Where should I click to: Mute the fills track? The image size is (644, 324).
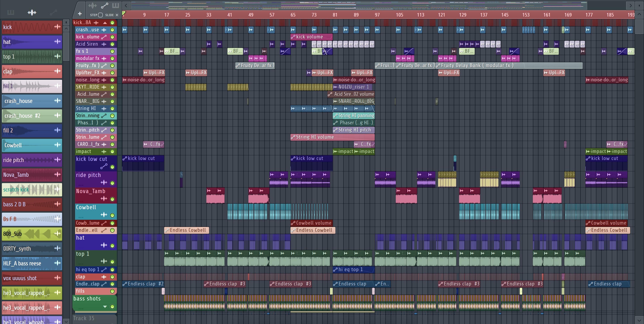(112, 291)
